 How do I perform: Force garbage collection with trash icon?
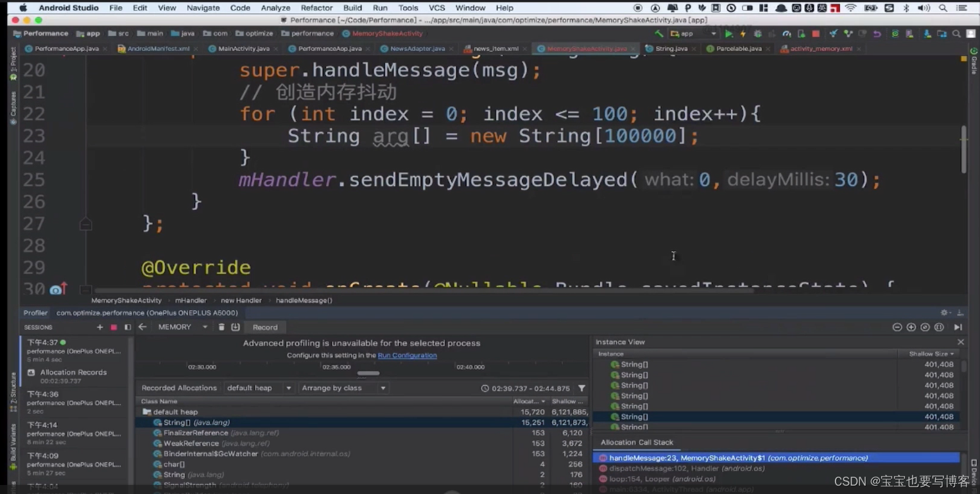[221, 327]
